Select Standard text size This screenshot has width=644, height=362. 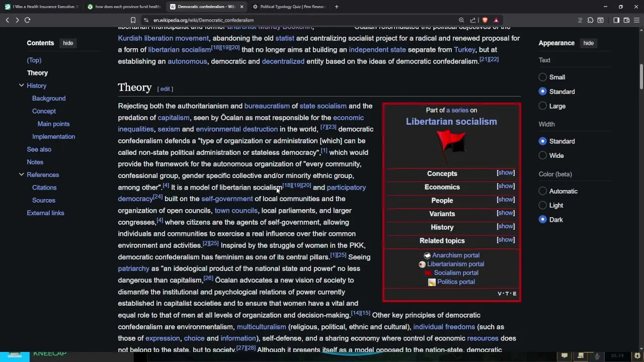point(542,92)
